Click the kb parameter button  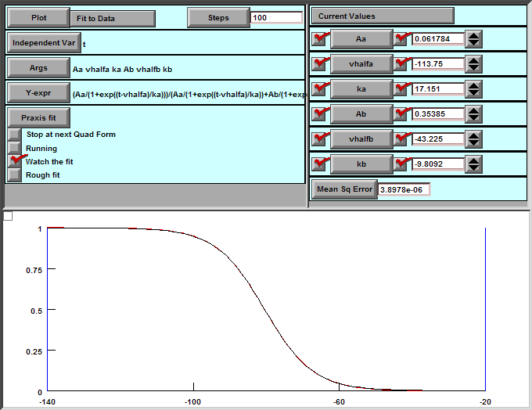point(361,164)
